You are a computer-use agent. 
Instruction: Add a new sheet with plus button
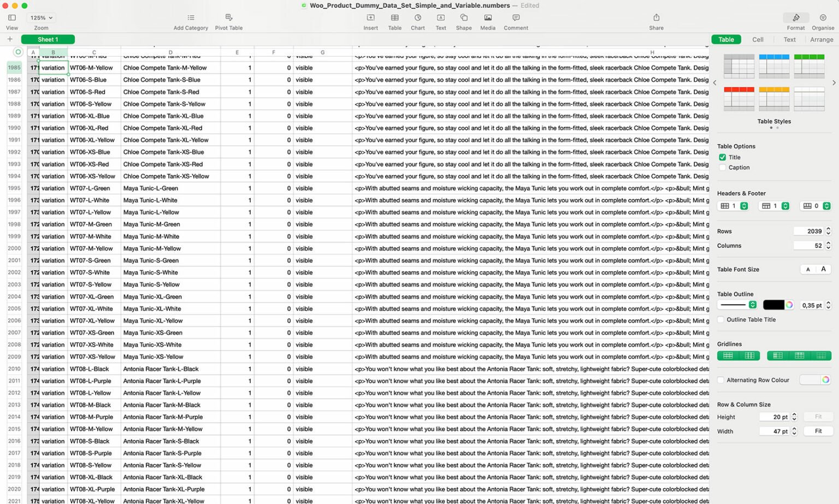click(x=9, y=39)
